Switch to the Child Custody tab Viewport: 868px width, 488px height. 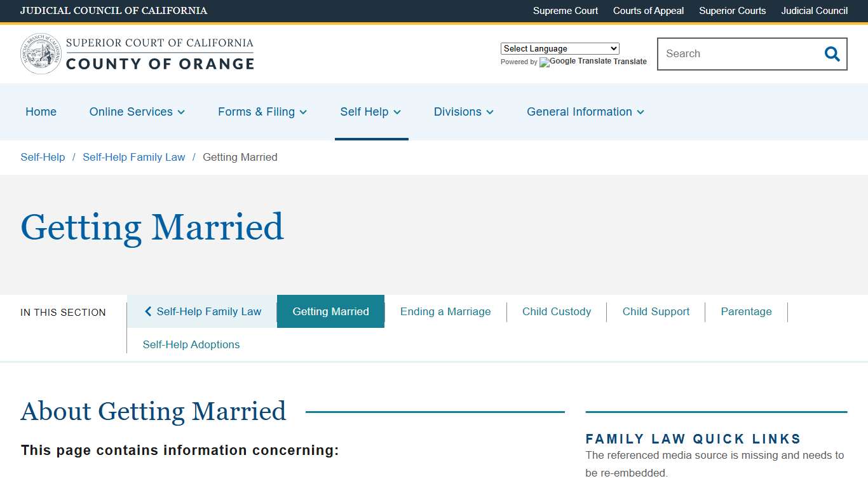(557, 311)
